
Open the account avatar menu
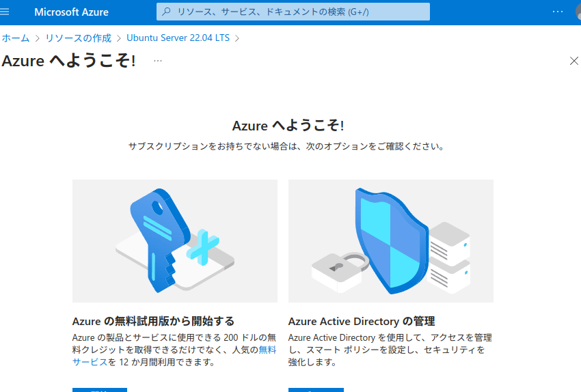click(578, 12)
